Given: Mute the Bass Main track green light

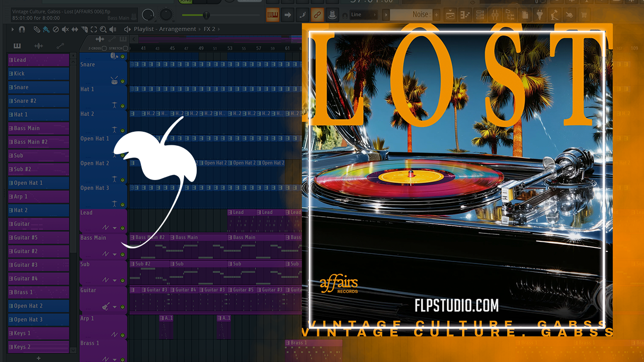Looking at the screenshot, I should (x=122, y=254).
